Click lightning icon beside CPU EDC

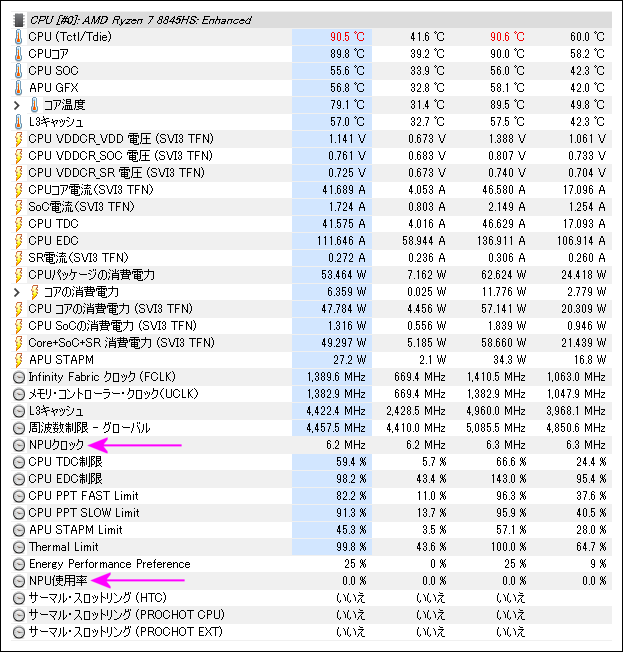point(18,241)
